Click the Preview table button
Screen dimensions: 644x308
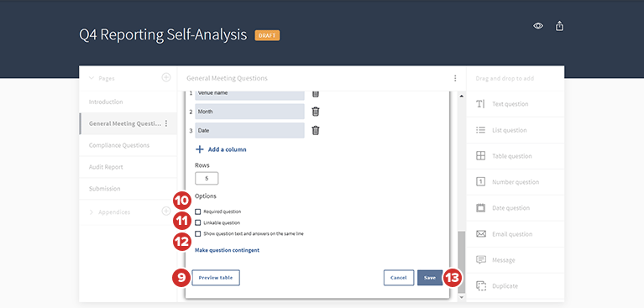pyautogui.click(x=216, y=278)
